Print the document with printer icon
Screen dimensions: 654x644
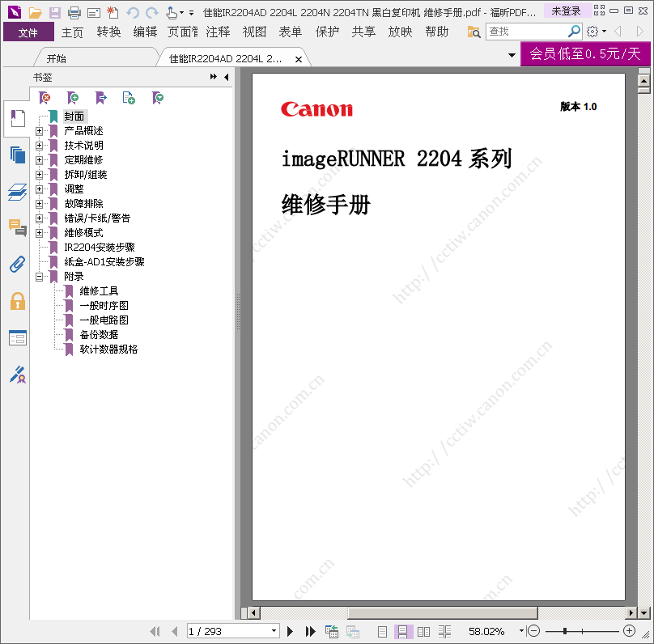tap(74, 13)
